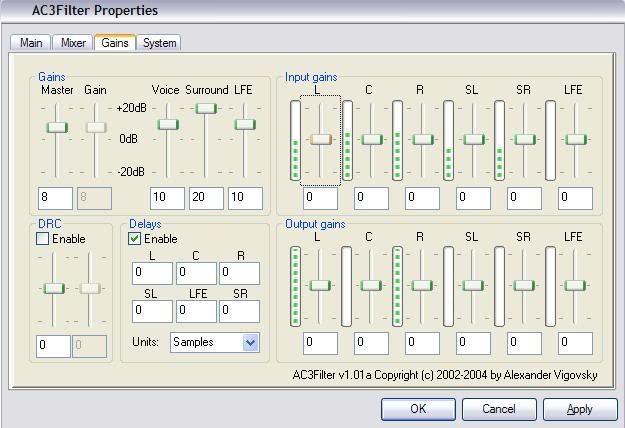The height and width of the screenshot is (428, 625).
Task: Click the Master gain slider handle
Action: [x=57, y=128]
